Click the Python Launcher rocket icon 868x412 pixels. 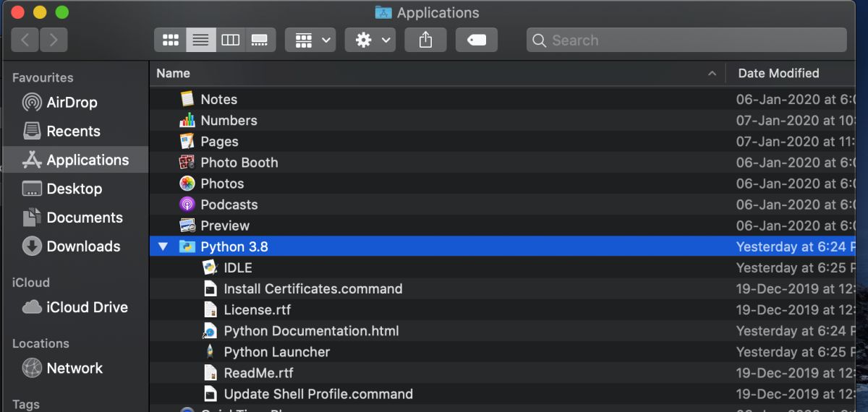pos(210,352)
